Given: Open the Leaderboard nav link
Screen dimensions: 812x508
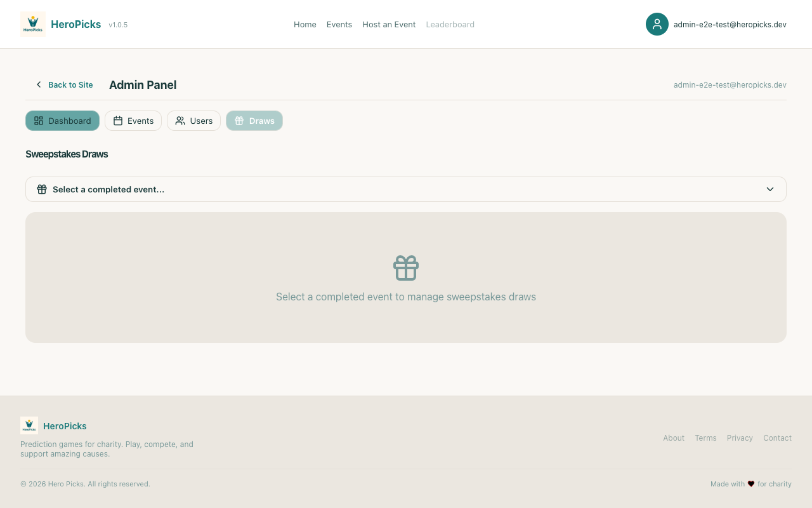Looking at the screenshot, I should click(450, 24).
